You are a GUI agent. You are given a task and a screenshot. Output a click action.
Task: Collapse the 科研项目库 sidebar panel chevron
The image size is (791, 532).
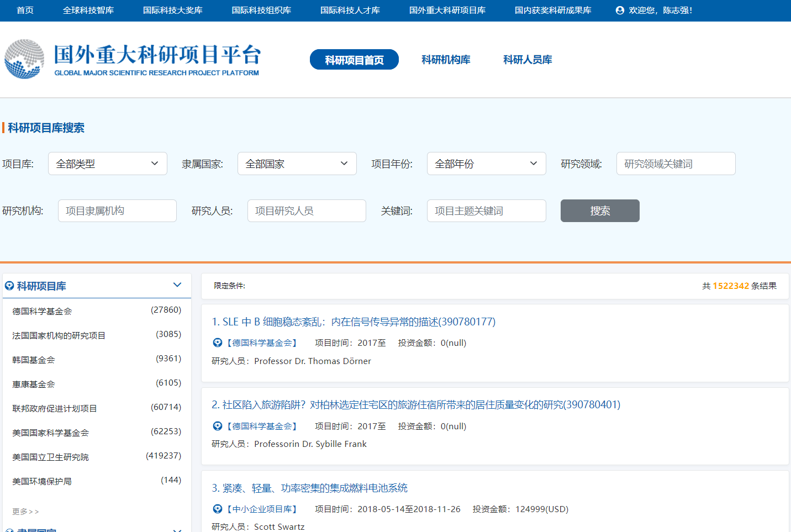coord(177,285)
